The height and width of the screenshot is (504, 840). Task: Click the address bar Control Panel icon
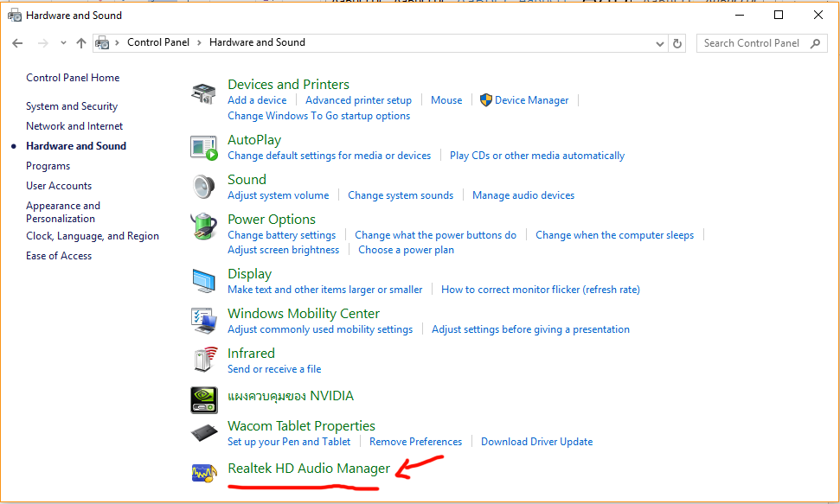[102, 43]
